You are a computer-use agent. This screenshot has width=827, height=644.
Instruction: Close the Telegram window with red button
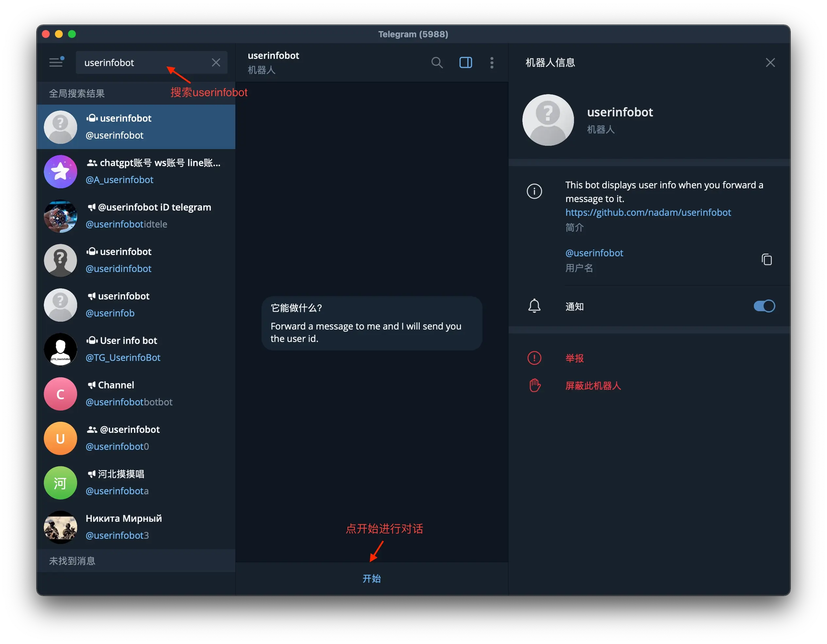click(46, 34)
